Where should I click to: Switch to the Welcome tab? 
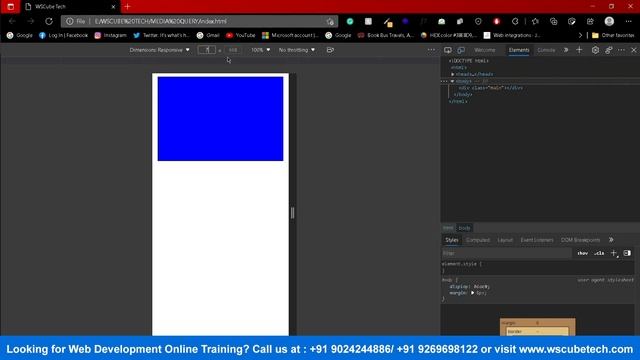coord(484,50)
